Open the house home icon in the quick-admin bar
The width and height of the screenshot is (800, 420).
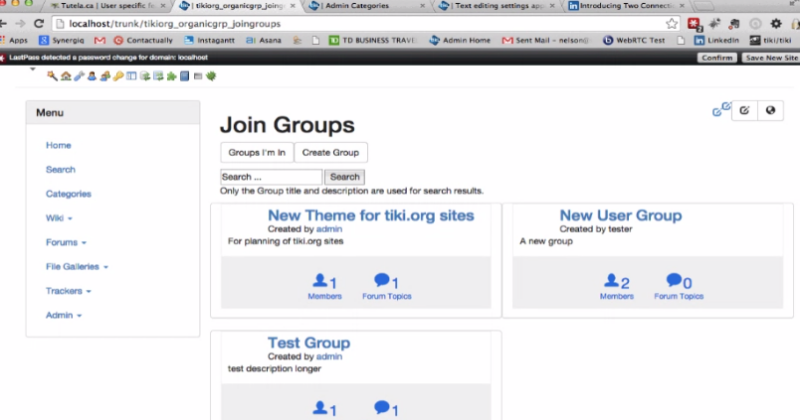(66, 76)
